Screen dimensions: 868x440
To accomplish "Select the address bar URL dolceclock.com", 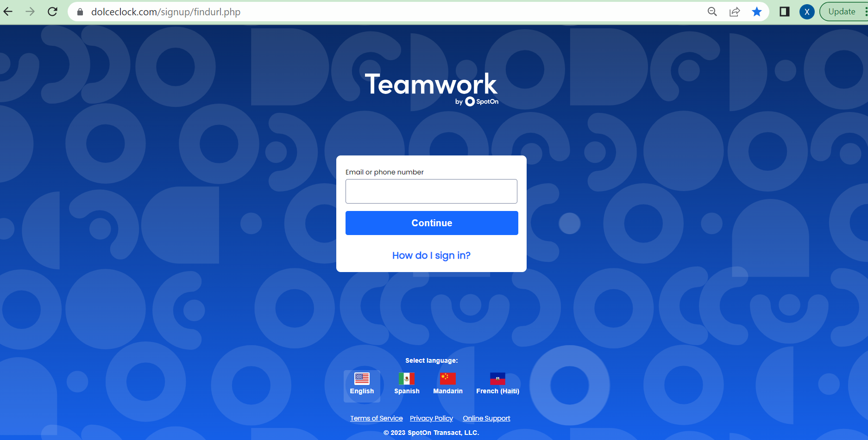I will tap(166, 12).
